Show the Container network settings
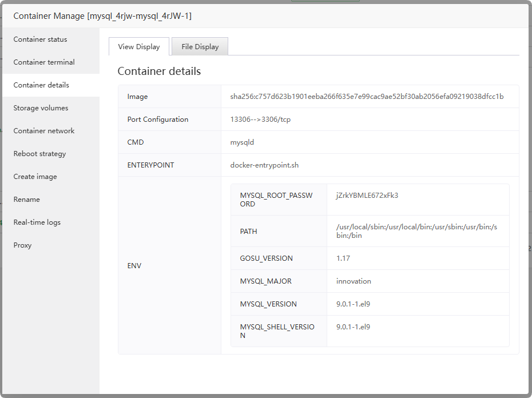The height and width of the screenshot is (398, 532). point(44,131)
